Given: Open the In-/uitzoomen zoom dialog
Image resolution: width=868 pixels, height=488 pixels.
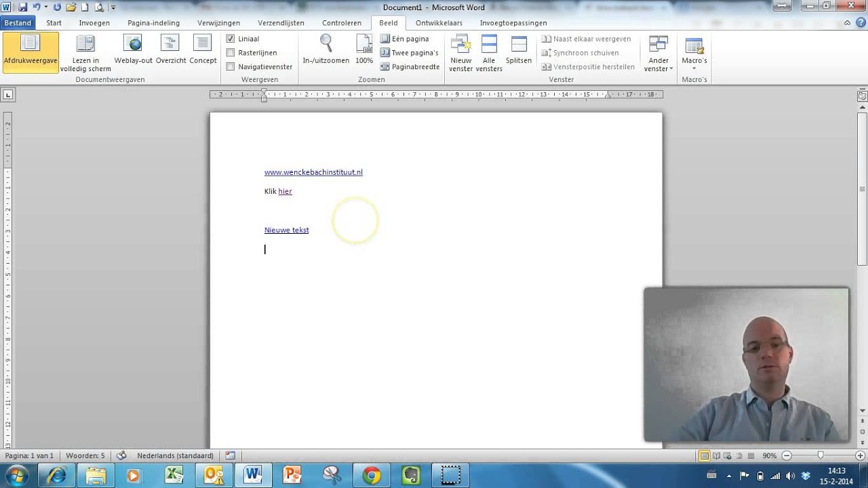Looking at the screenshot, I should tap(325, 50).
